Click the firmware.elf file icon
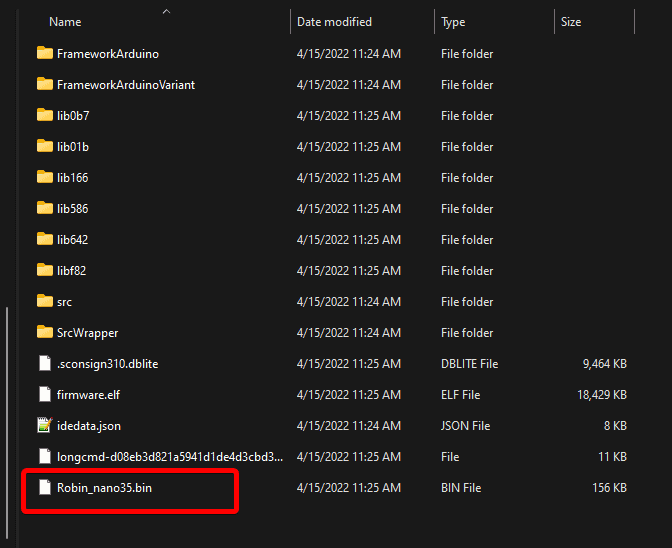Screen dimensions: 672x548 [45, 394]
